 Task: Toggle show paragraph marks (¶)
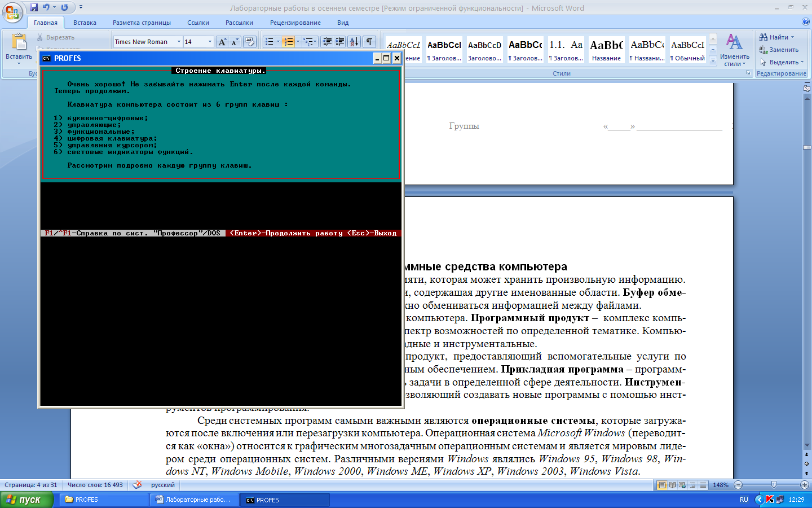pos(369,42)
